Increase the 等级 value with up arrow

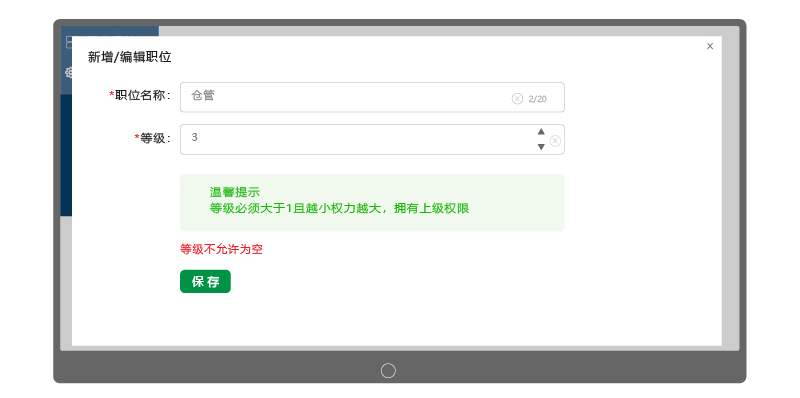(541, 132)
